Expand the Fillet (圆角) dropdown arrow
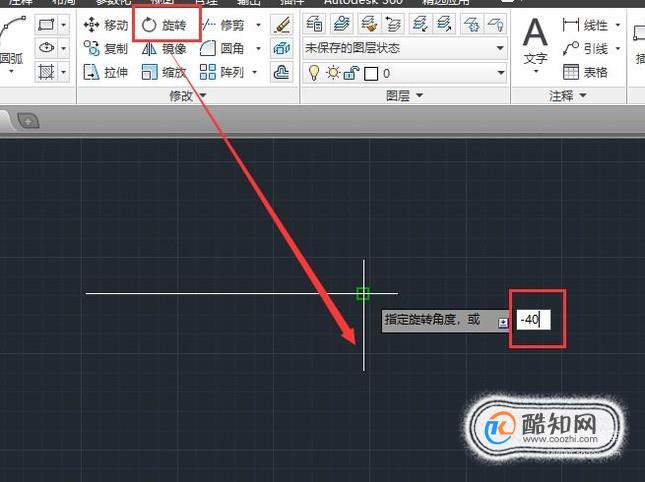The image size is (645, 482). [x=258, y=49]
